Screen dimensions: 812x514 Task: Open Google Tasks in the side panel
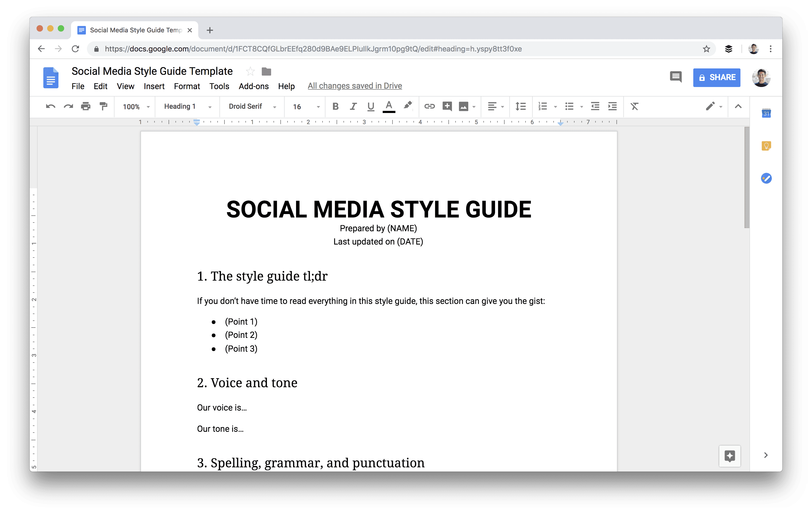pyautogui.click(x=766, y=178)
